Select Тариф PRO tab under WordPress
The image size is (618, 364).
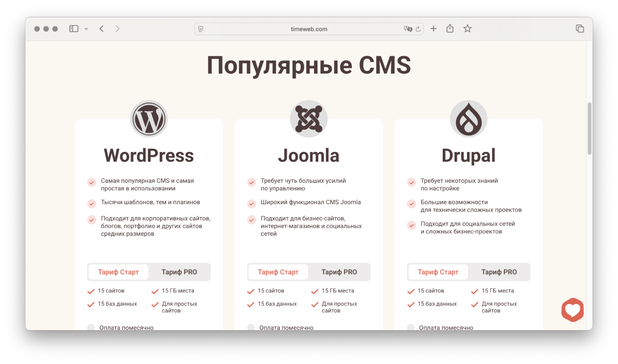click(x=179, y=272)
